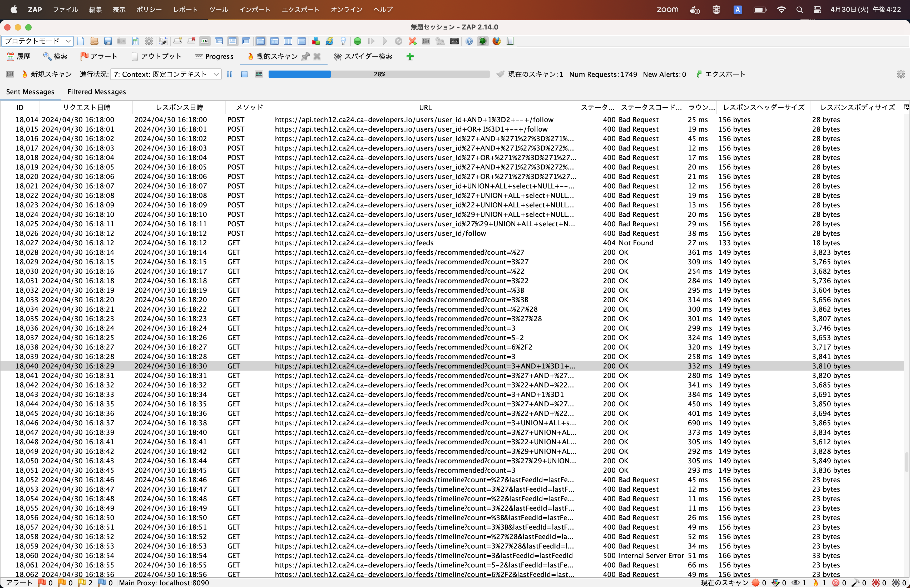
Task: Sort by the メソッド column header
Action: [249, 108]
